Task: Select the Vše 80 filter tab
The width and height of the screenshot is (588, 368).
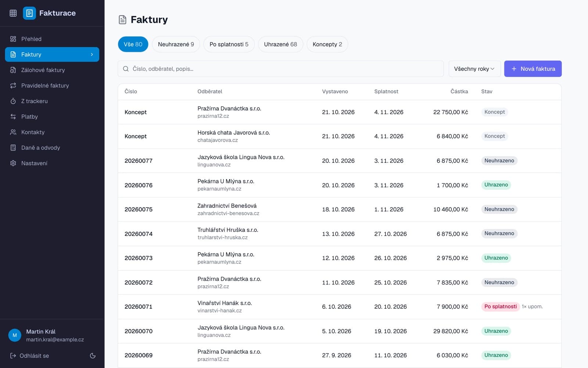Action: pyautogui.click(x=133, y=44)
